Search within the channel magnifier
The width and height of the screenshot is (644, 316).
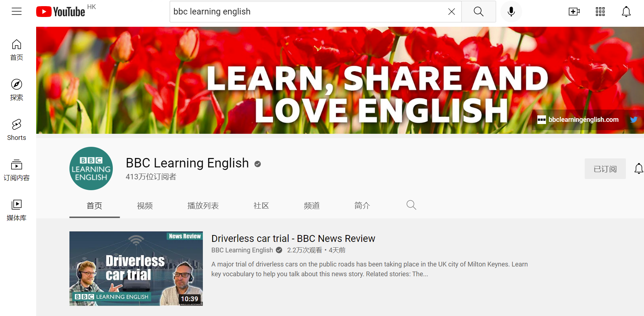[411, 205]
